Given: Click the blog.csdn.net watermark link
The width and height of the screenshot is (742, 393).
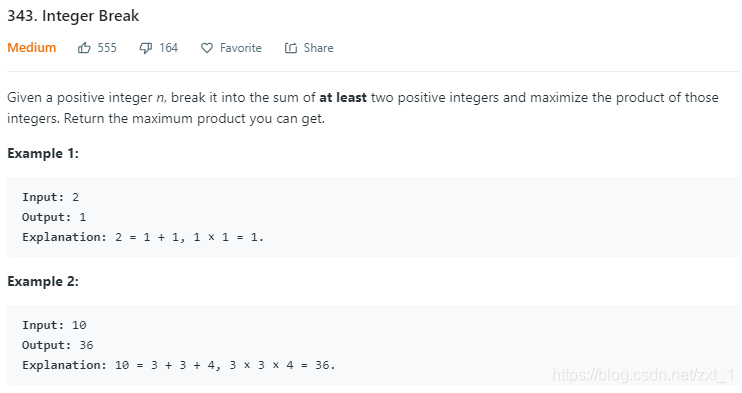Looking at the screenshot, I should tap(643, 375).
